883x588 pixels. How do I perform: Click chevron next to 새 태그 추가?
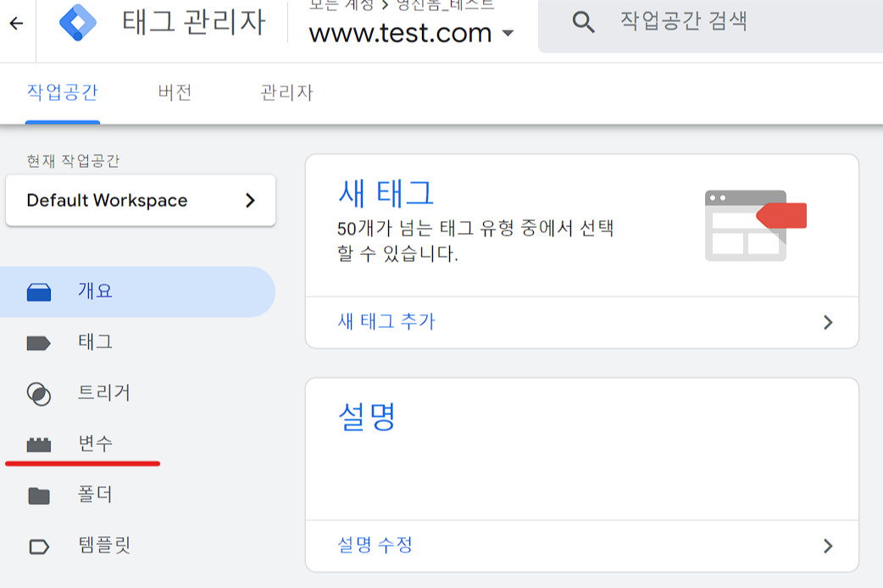pos(828,322)
